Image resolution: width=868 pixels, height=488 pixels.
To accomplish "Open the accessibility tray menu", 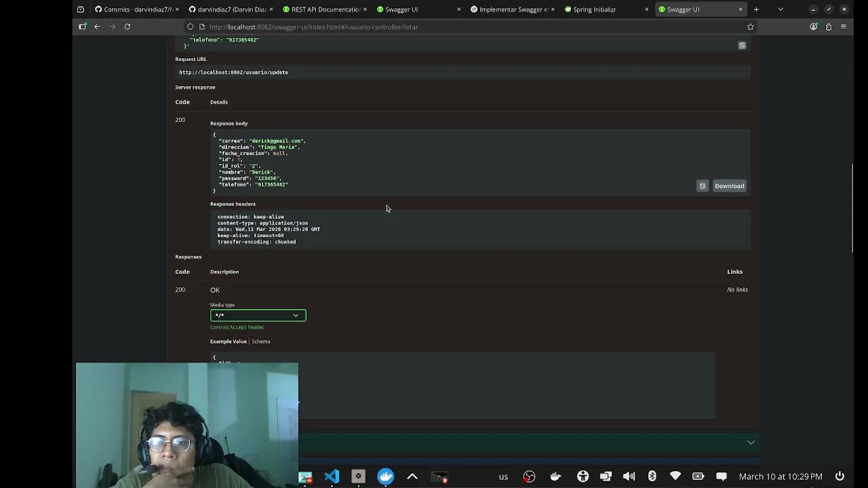I will [x=583, y=476].
